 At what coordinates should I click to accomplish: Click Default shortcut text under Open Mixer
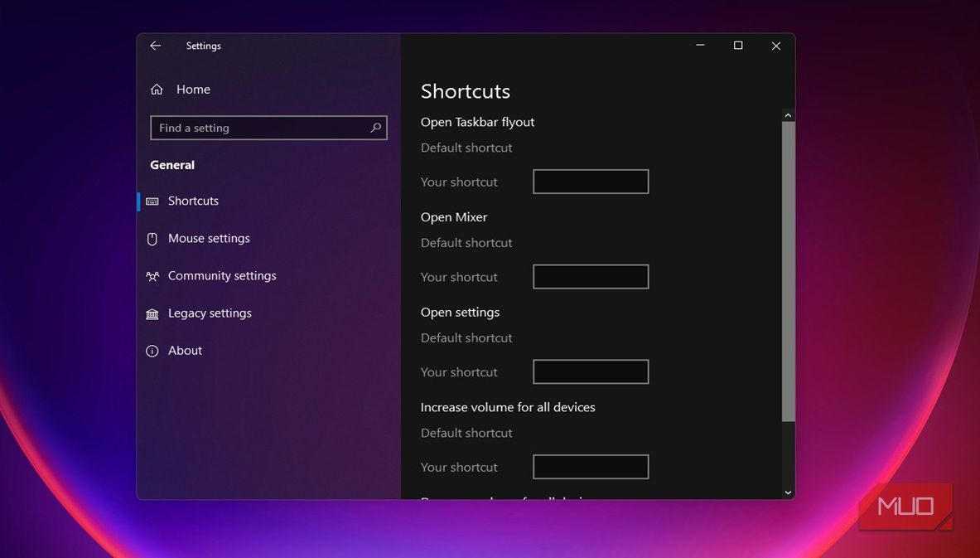click(466, 243)
